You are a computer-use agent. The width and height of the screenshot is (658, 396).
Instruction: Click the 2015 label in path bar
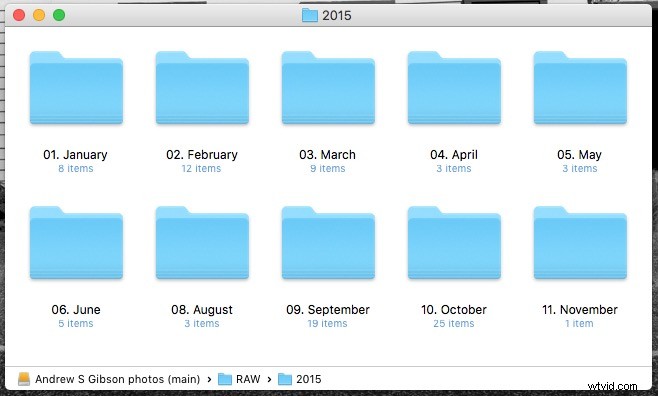(308, 379)
